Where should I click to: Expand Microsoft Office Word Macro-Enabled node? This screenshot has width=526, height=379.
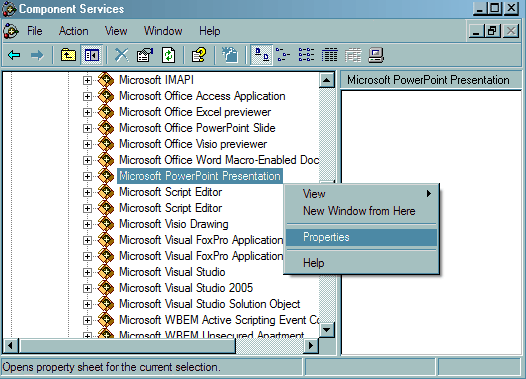click(87, 160)
